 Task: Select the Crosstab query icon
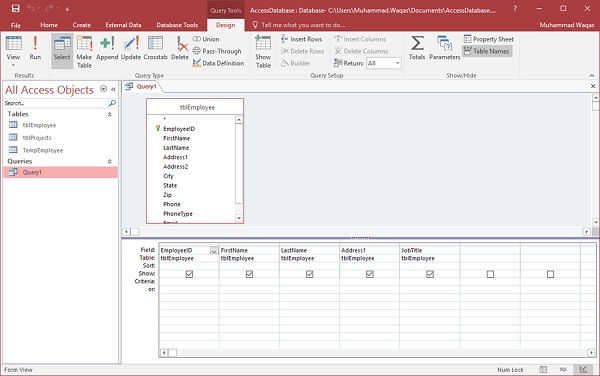(x=155, y=48)
